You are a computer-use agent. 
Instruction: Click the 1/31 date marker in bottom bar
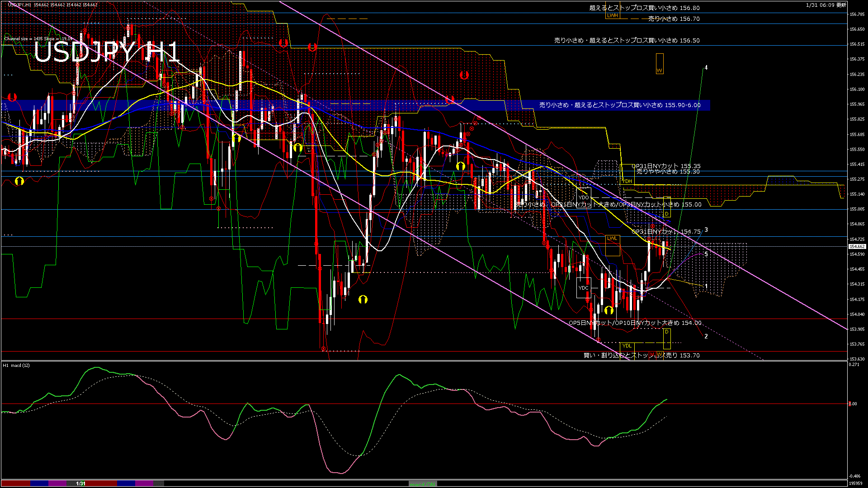tap(80, 483)
